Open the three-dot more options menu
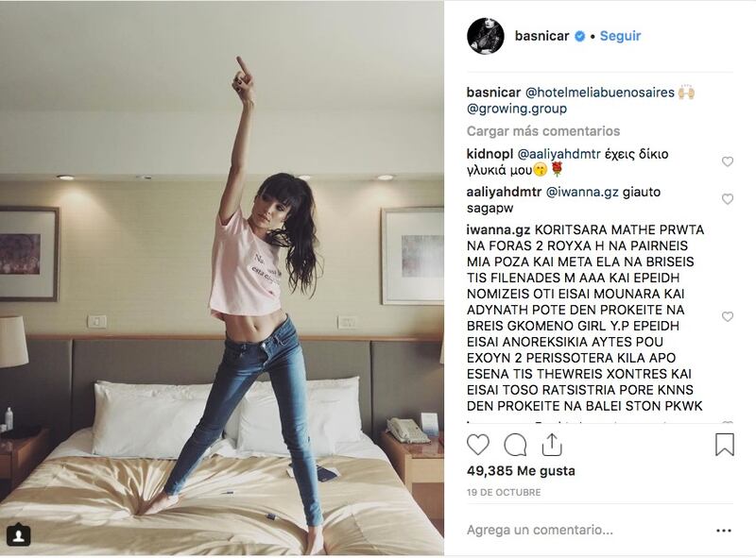Viewport: 756px width, 558px height. coord(724,531)
